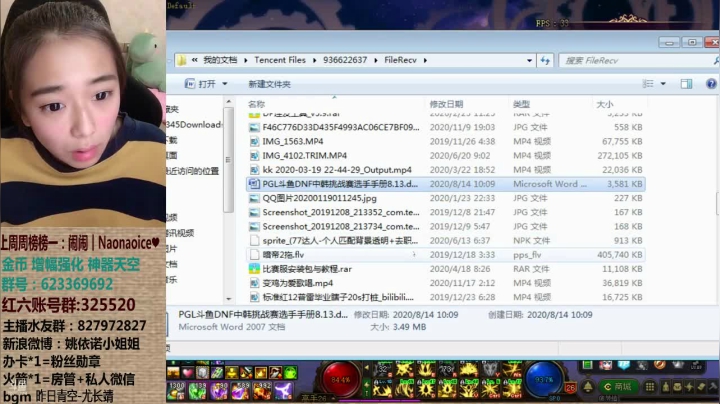Image resolution: width=720 pixels, height=404 pixels.
Task: Open the grid menu icon right of 商城
Action: coord(650,387)
